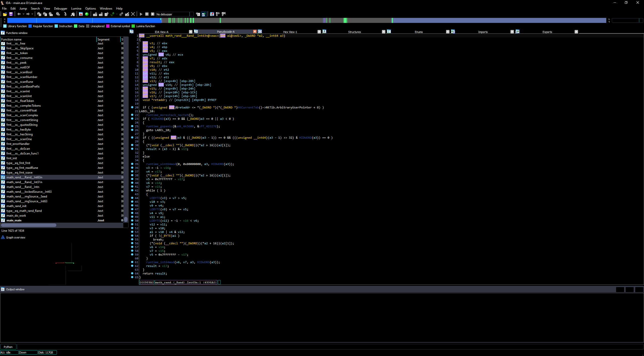Screen dimensions: 644x356
Task: Open the No debugger dropdown
Action: tap(191, 14)
